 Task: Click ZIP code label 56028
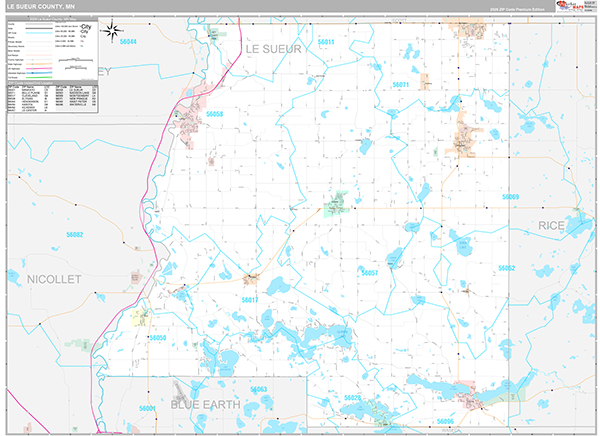click(x=352, y=398)
